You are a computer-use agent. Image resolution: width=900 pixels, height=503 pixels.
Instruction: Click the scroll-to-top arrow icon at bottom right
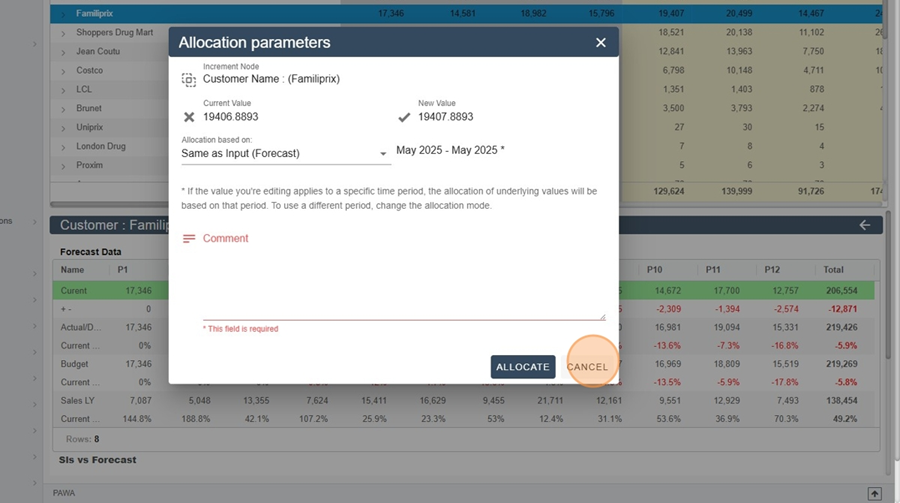pyautogui.click(x=874, y=493)
